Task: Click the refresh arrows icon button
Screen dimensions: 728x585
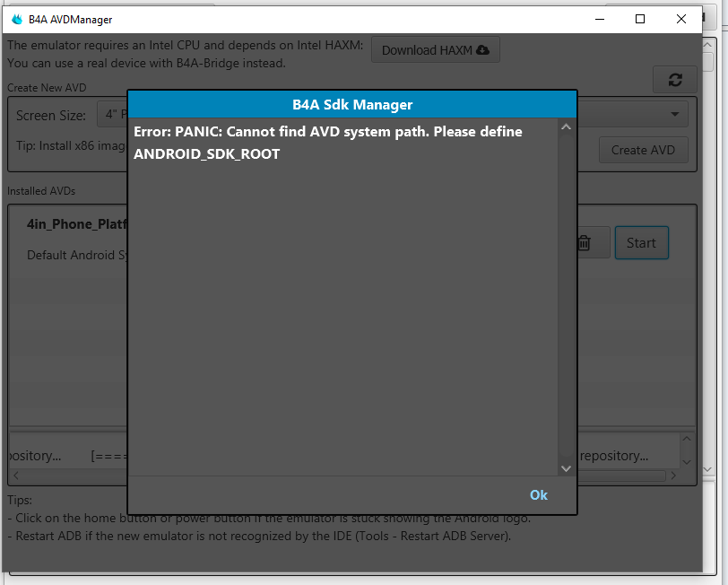Action: tap(674, 80)
